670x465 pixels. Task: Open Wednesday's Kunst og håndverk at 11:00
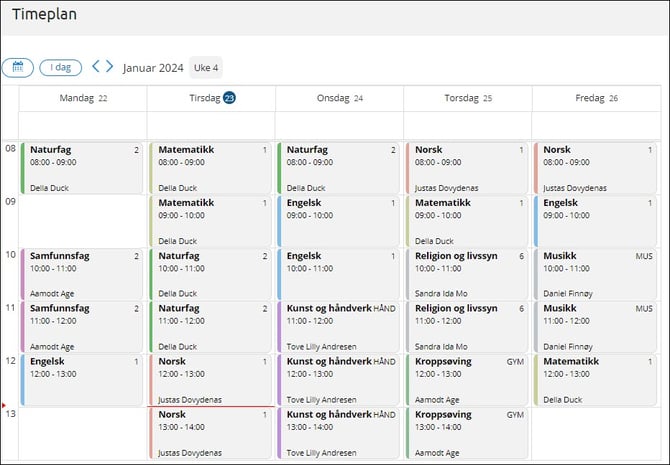pos(339,327)
